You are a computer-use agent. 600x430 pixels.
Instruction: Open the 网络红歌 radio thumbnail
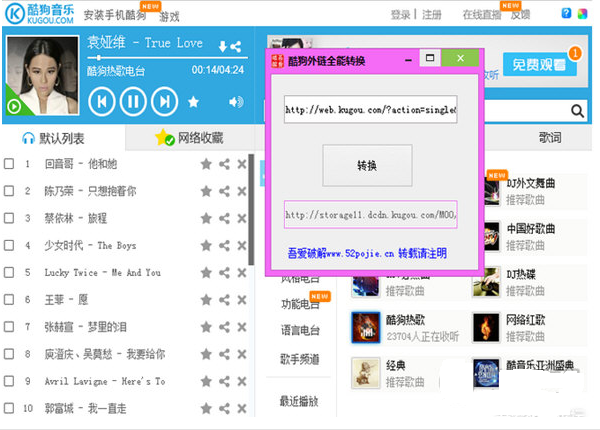tap(486, 327)
